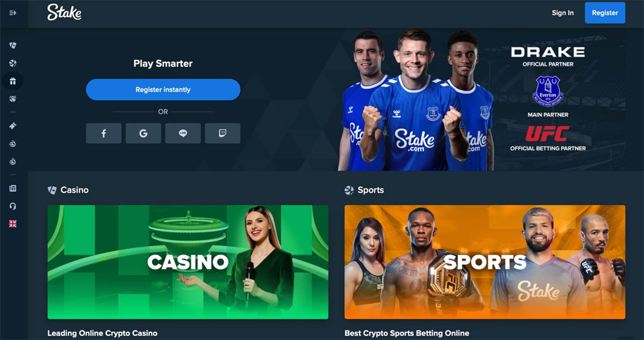
Task: Click the handshake icon in sidebar
Action: [13, 99]
